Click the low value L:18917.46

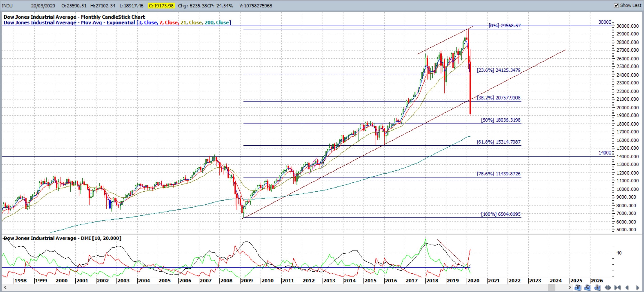click(131, 6)
